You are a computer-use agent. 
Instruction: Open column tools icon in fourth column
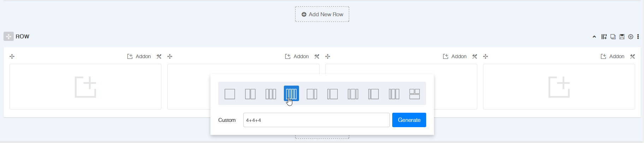click(x=632, y=56)
